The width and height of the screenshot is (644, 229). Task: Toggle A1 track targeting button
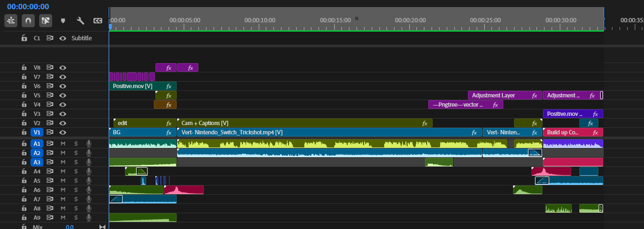(37, 144)
